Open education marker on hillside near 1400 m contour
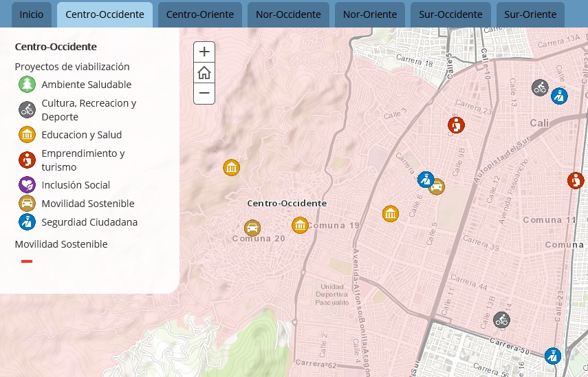This screenshot has height=377, width=588. click(x=231, y=168)
